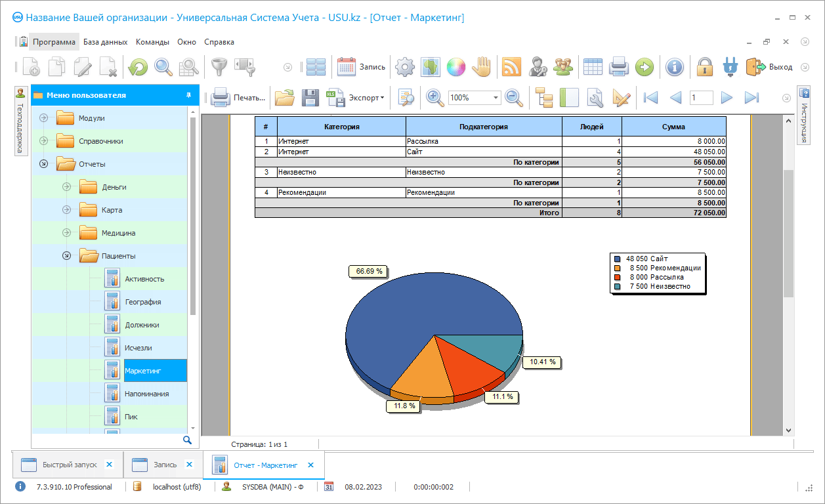Click the funnel filter icon
The width and height of the screenshot is (825, 504).
coord(217,66)
